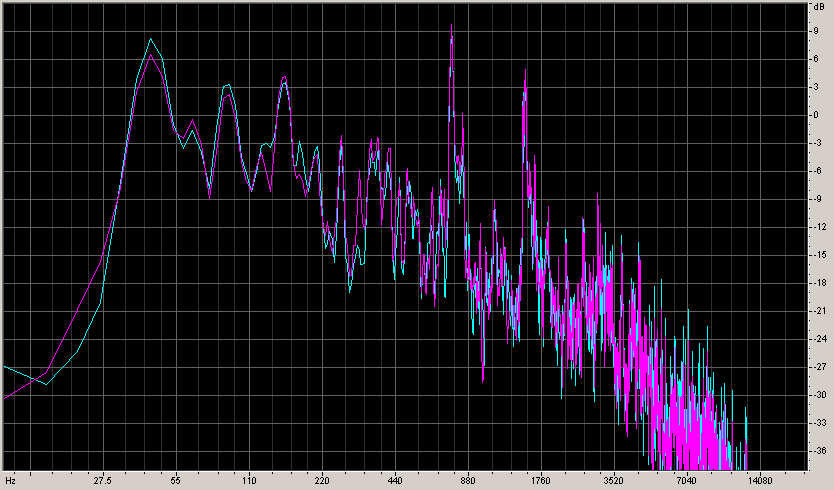Viewport: 834px width, 490px height.
Task: Click the 110 frequency axis label
Action: coord(248,481)
